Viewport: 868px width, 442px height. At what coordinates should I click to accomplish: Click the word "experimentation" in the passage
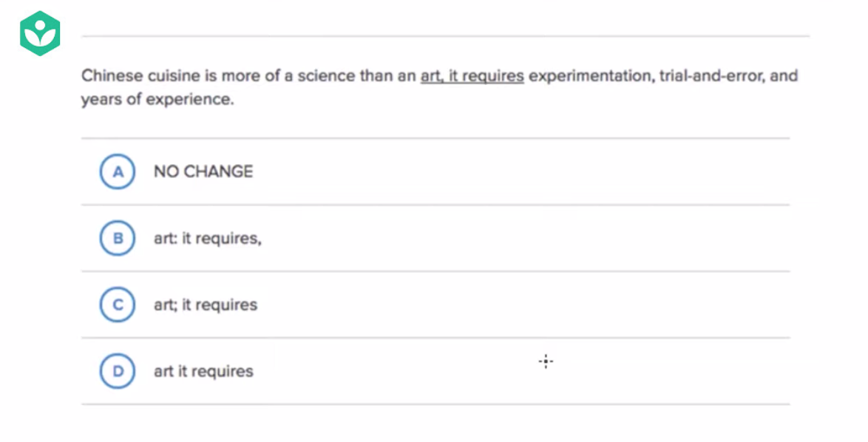pos(589,76)
